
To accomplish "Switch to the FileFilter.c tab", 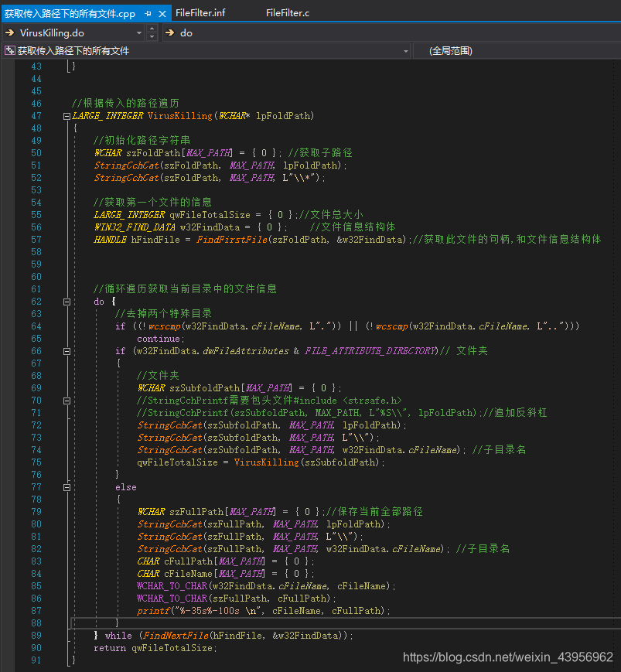I will click(288, 13).
